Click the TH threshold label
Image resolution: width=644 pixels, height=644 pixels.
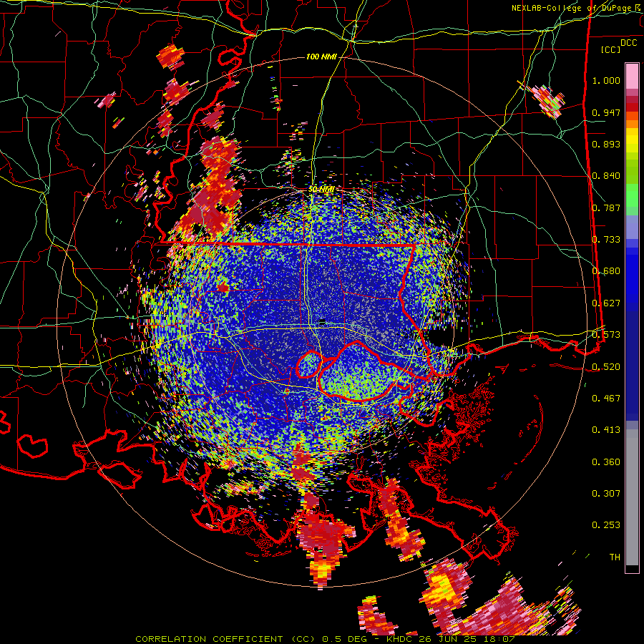tap(615, 557)
